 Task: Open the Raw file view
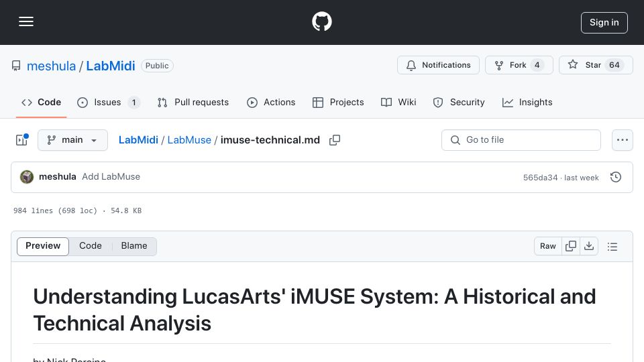point(548,246)
